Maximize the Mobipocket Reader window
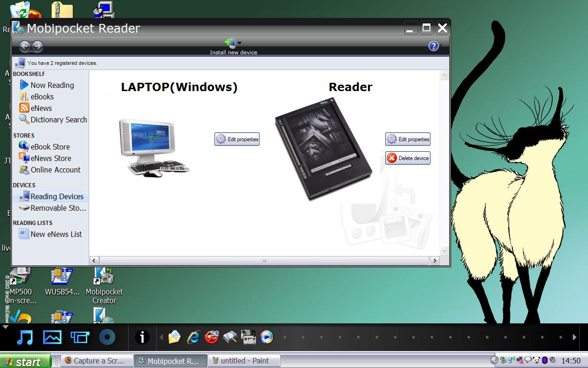The image size is (588, 368). click(426, 28)
